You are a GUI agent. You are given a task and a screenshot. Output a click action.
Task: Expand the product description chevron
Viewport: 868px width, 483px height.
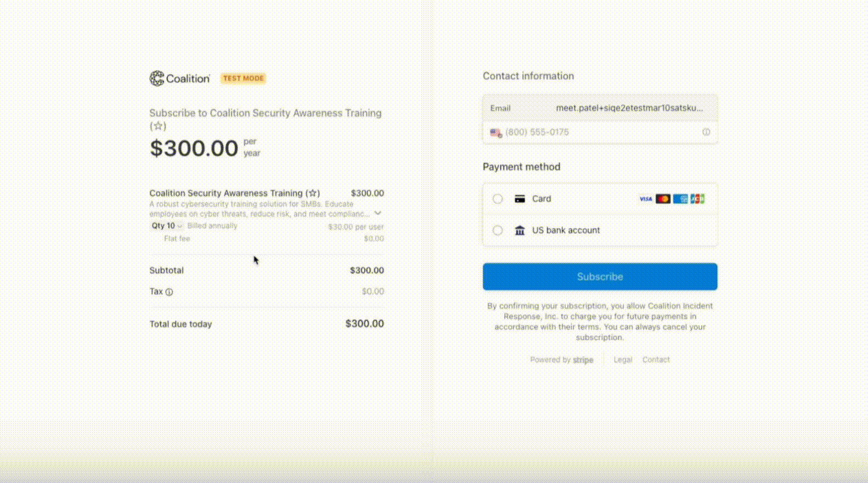tap(378, 213)
